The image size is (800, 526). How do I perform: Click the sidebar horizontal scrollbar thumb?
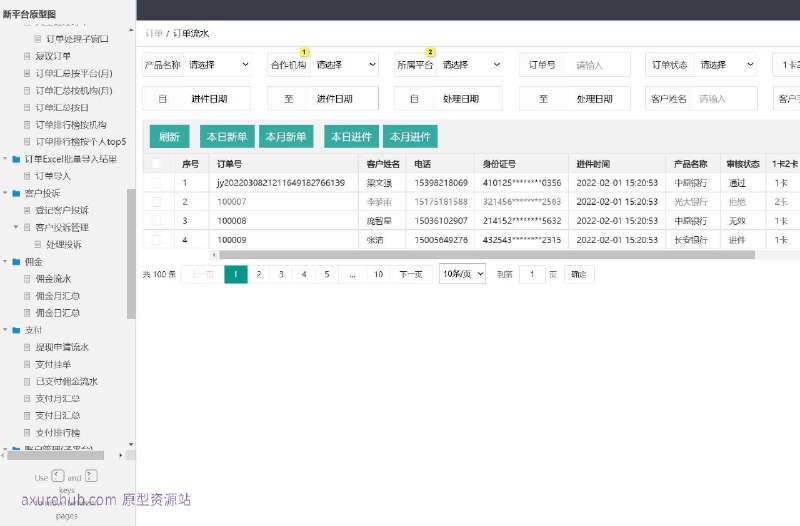[56, 455]
